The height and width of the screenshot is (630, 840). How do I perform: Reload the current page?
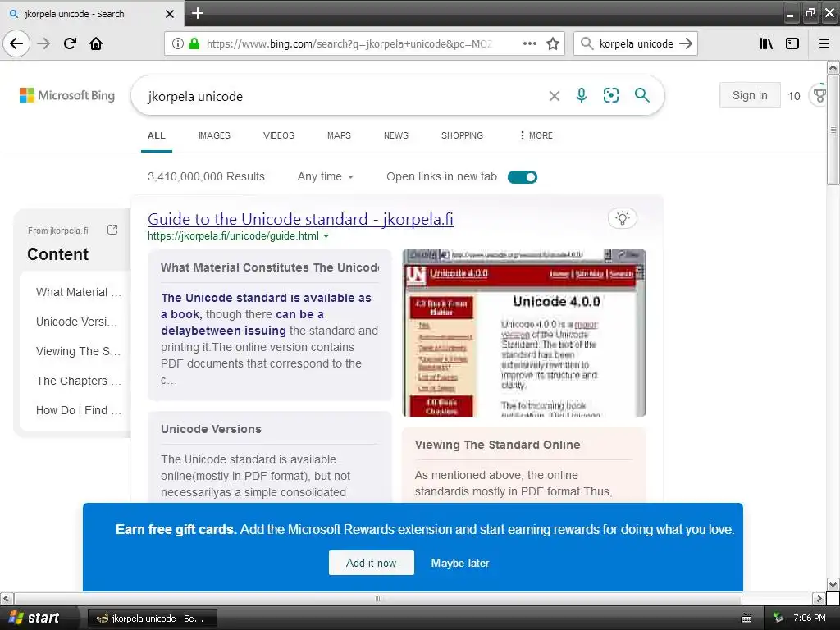70,43
